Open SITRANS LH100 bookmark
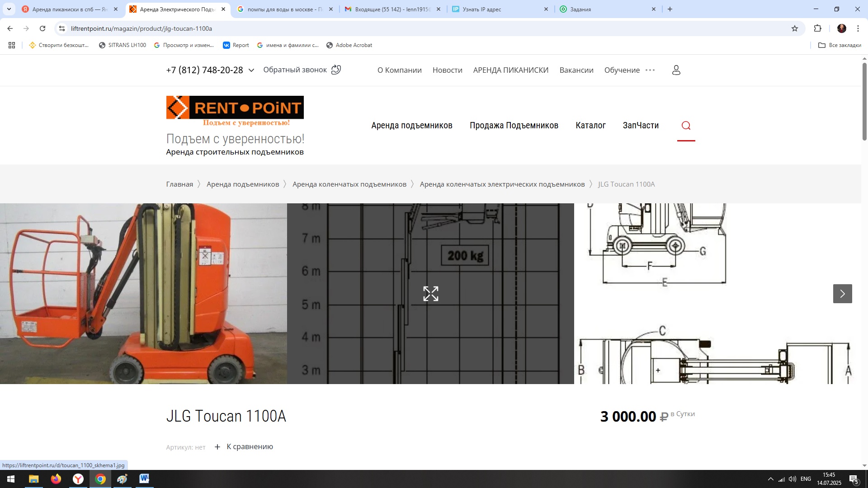The height and width of the screenshot is (488, 868). coord(123,45)
